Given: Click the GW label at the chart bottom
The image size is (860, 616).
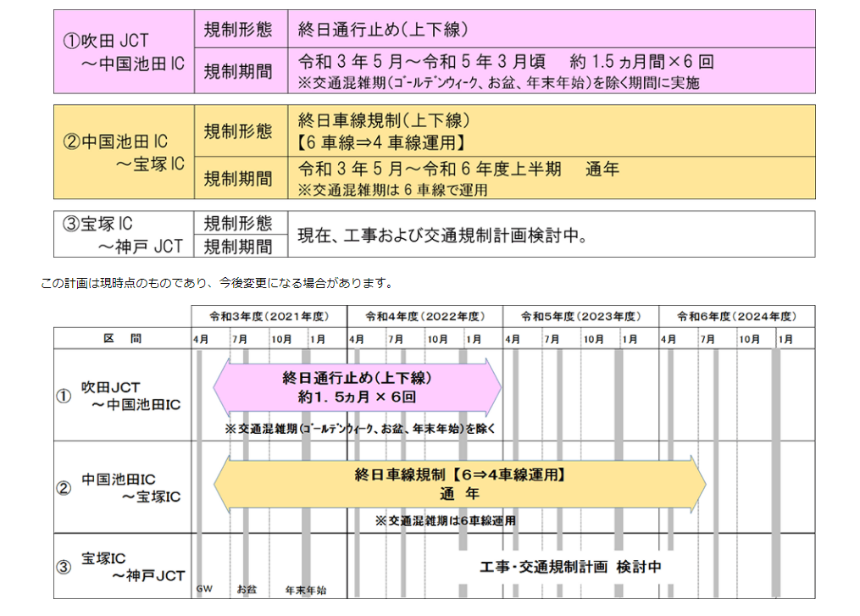Looking at the screenshot, I should (204, 589).
